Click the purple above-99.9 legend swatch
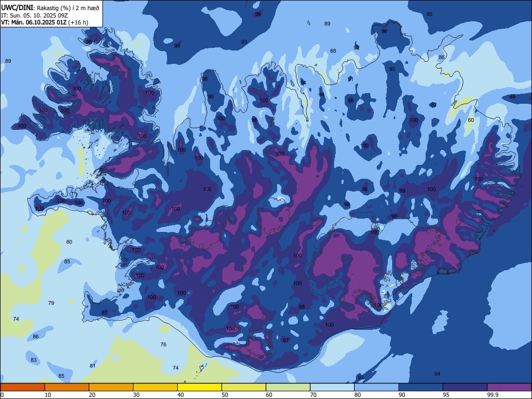This screenshot has width=532, height=399. pos(509,387)
